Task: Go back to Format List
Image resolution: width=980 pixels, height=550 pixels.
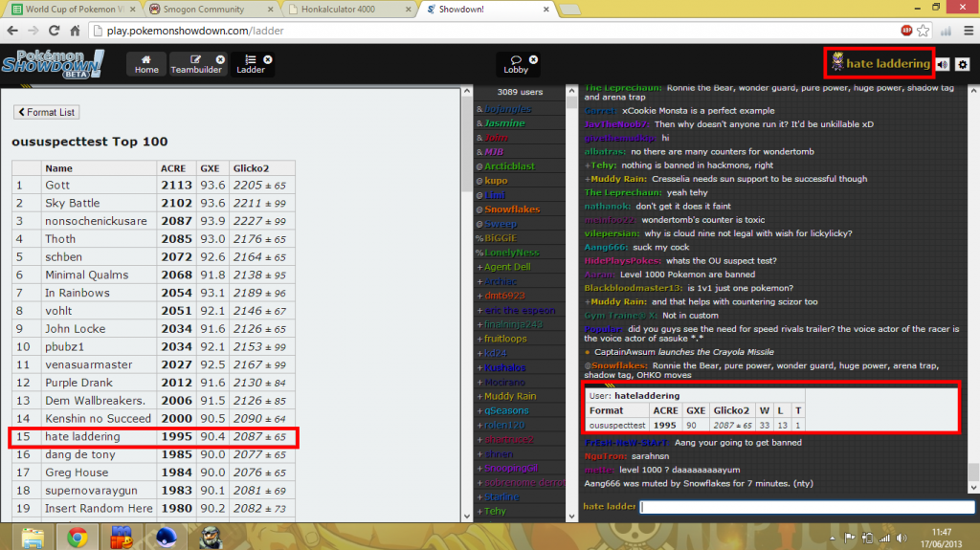Action: (x=47, y=112)
